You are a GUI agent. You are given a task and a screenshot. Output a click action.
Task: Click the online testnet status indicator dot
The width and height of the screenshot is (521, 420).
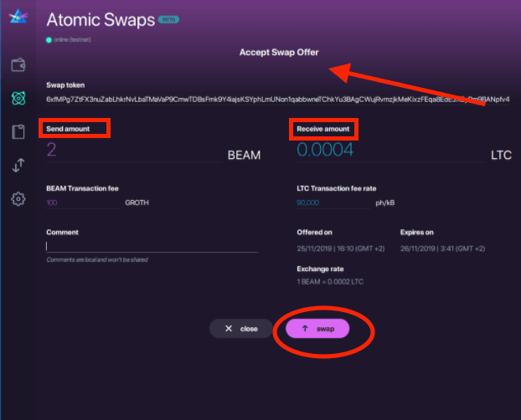click(x=49, y=39)
